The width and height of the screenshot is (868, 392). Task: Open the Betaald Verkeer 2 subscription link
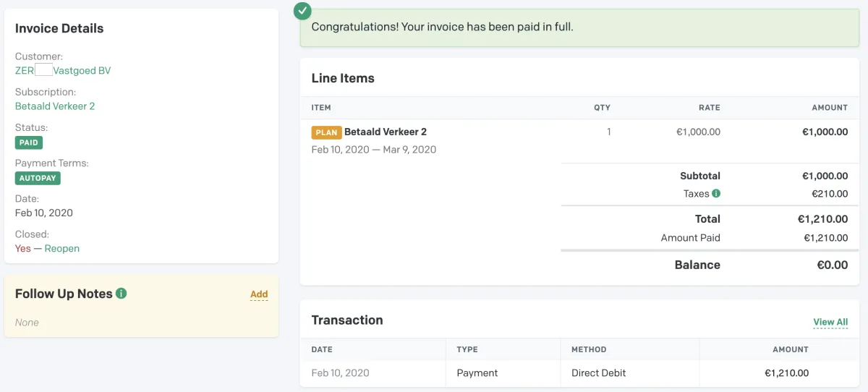coord(55,106)
